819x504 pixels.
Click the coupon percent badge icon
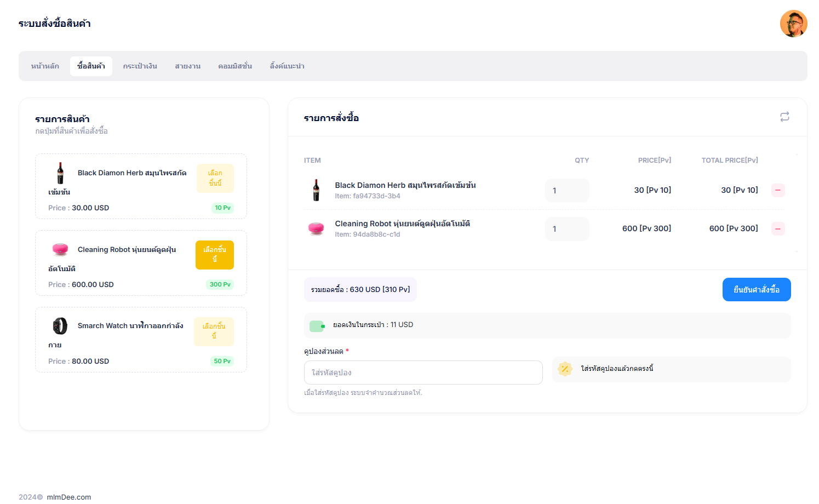565,369
